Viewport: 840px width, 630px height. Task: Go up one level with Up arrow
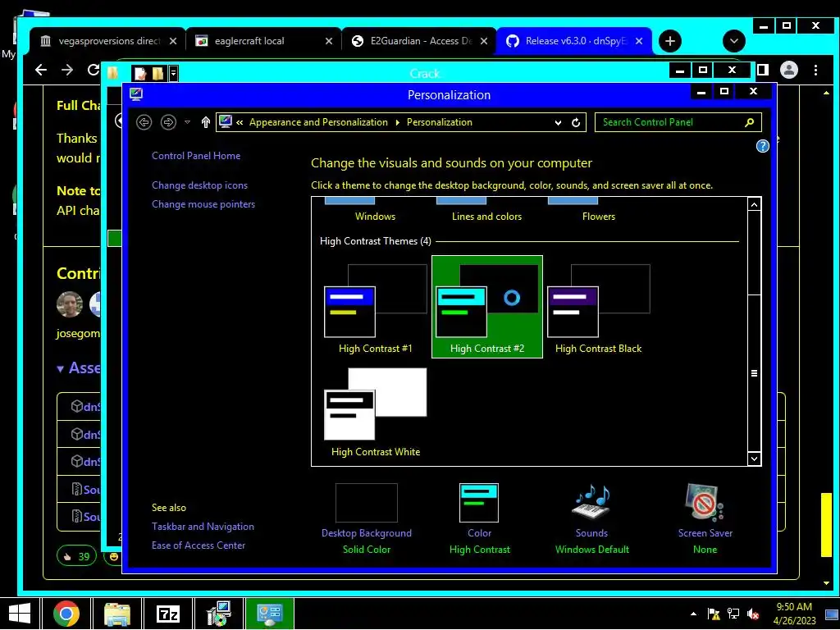click(206, 122)
